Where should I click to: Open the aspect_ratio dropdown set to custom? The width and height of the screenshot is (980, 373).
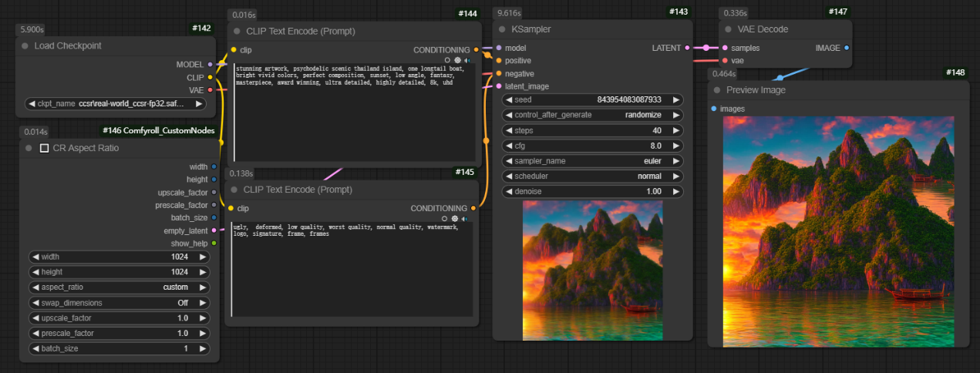[x=120, y=287]
